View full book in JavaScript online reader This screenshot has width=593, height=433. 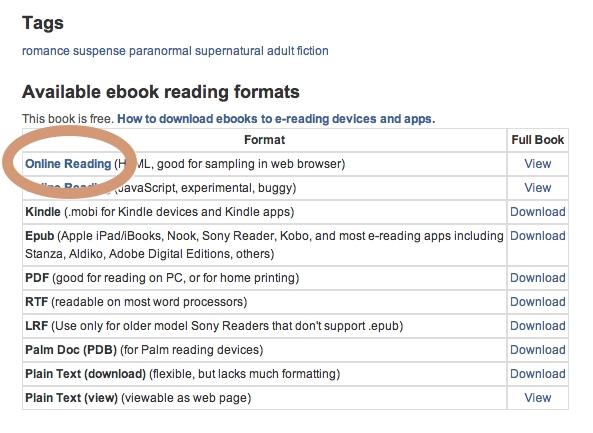pyautogui.click(x=537, y=188)
